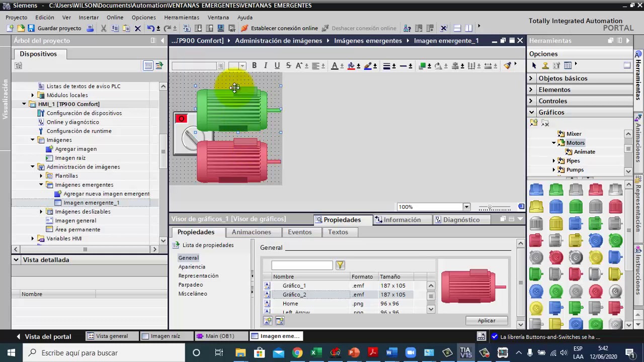The height and width of the screenshot is (362, 644).
Task: Open the font size dropdown
Action: (243, 66)
